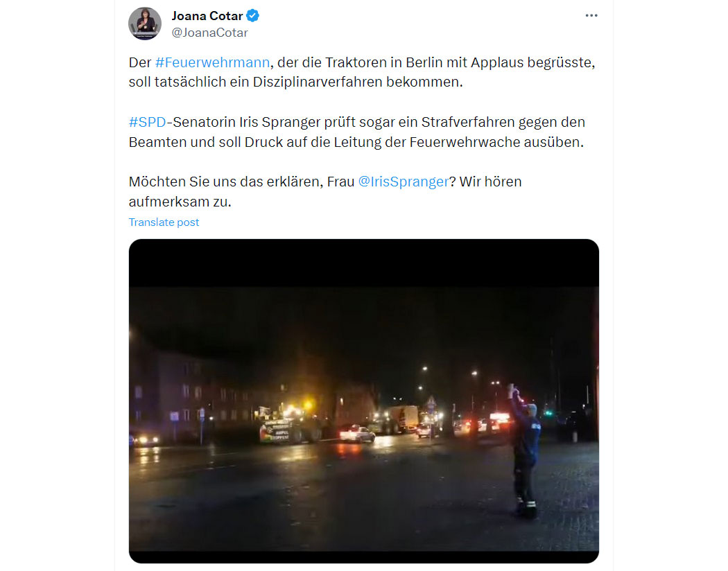728x571 pixels.
Task: Click the display name Joana Cotar
Action: pos(207,16)
